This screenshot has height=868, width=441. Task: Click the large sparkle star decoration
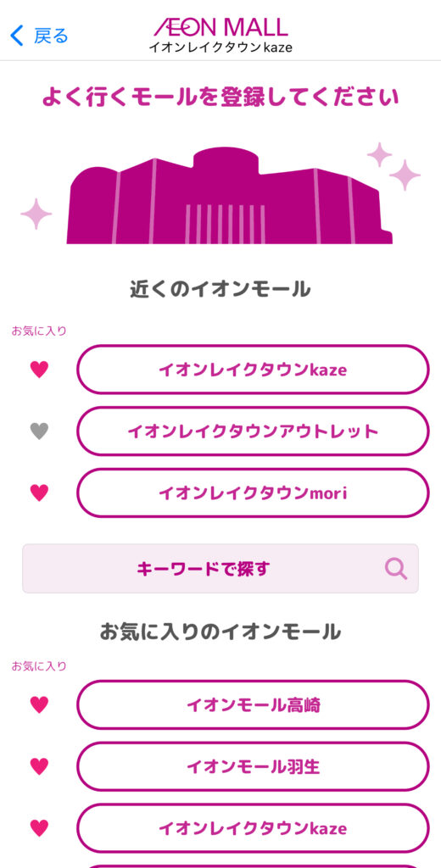point(405,175)
